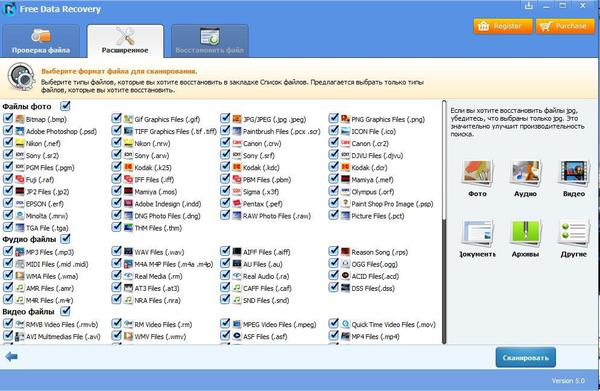Toggle the Файлы фото group checkbox
Image resolution: width=600 pixels, height=391 pixels.
65,106
